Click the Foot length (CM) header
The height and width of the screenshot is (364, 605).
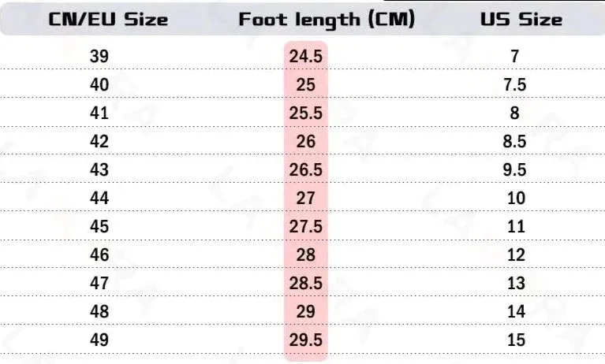click(x=327, y=20)
